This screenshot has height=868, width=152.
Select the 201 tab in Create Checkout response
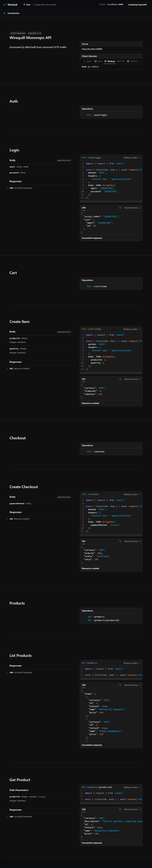point(84,541)
